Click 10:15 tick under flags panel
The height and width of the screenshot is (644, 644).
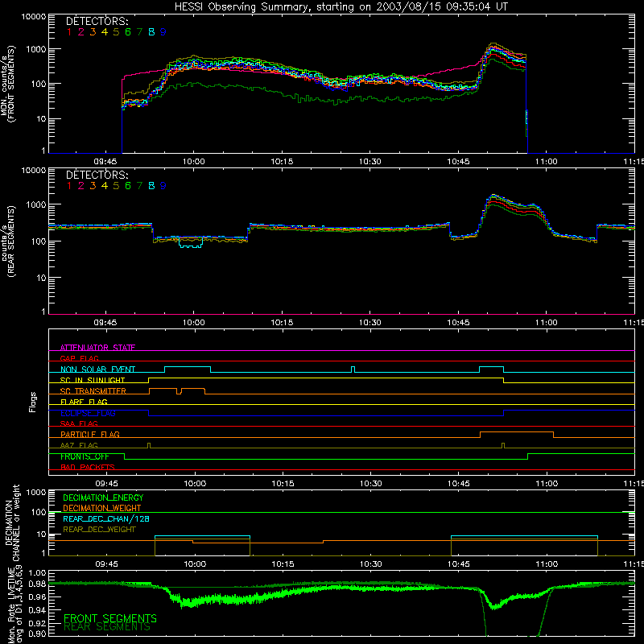pos(283,484)
